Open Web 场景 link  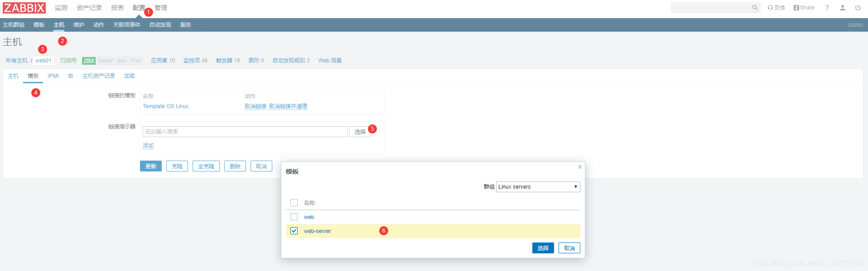[x=330, y=61]
